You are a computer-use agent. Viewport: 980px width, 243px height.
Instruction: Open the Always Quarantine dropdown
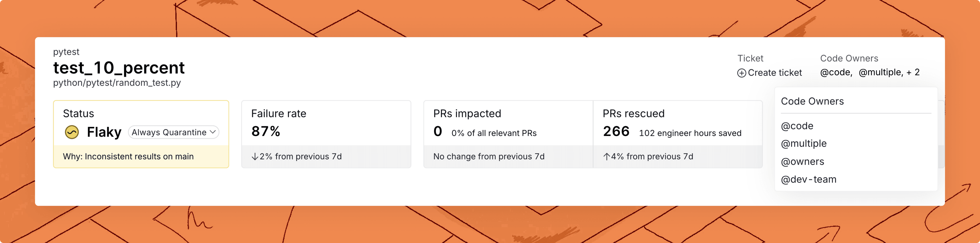pyautogui.click(x=174, y=132)
